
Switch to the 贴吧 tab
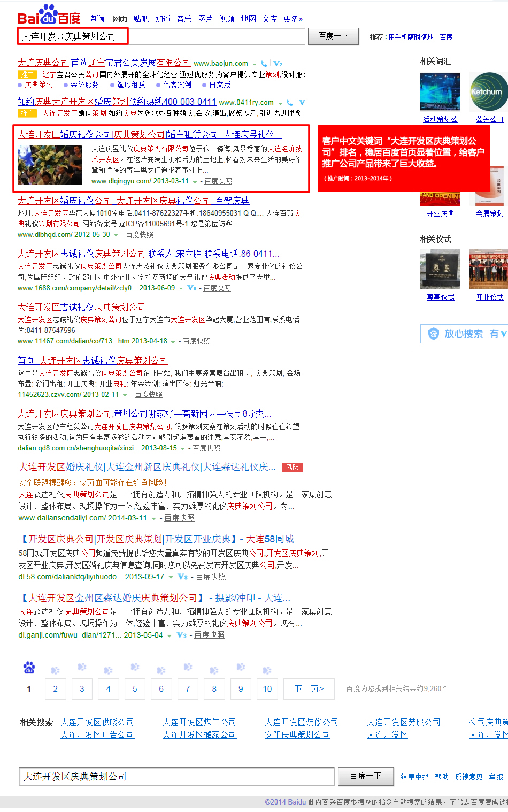click(141, 19)
